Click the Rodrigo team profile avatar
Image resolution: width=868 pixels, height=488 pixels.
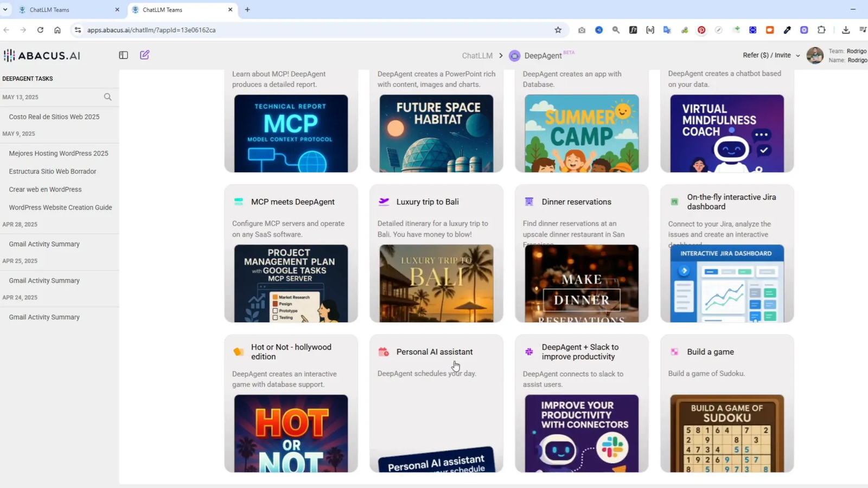(x=815, y=55)
